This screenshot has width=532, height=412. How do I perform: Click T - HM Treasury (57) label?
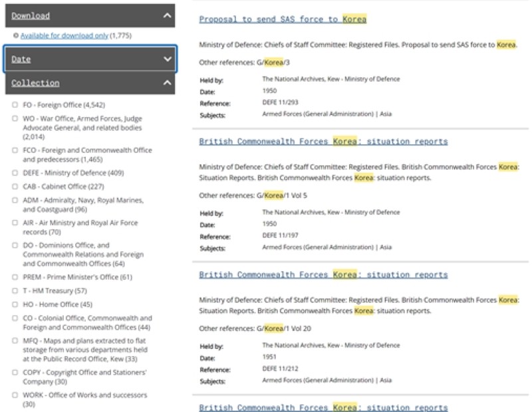55,291
